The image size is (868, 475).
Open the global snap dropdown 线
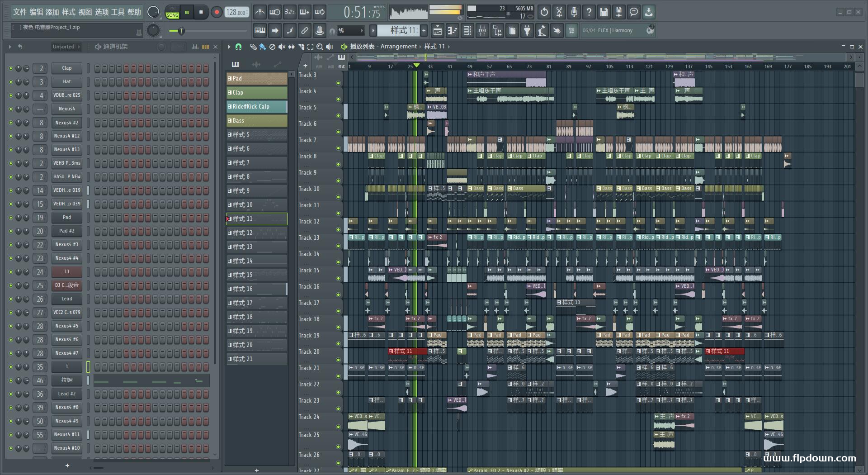(351, 31)
